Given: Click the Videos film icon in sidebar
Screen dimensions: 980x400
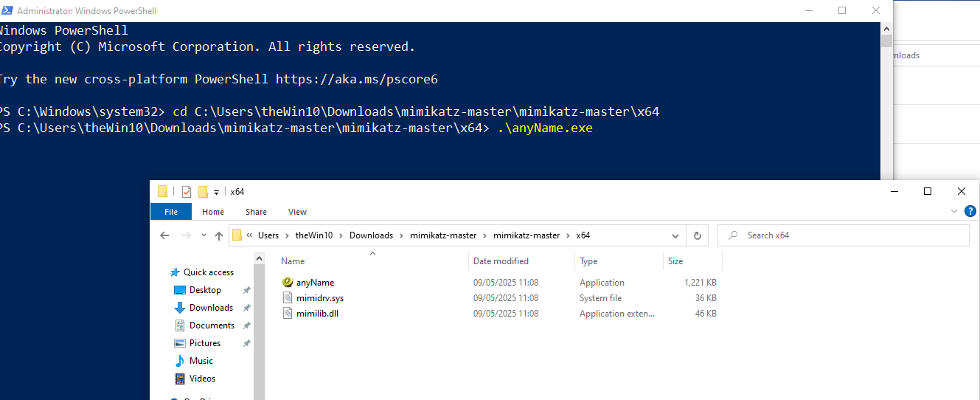Looking at the screenshot, I should [x=179, y=379].
